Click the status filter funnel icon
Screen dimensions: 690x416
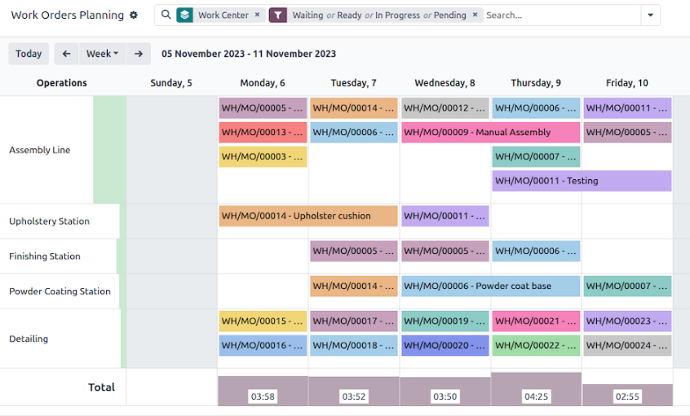(278, 16)
